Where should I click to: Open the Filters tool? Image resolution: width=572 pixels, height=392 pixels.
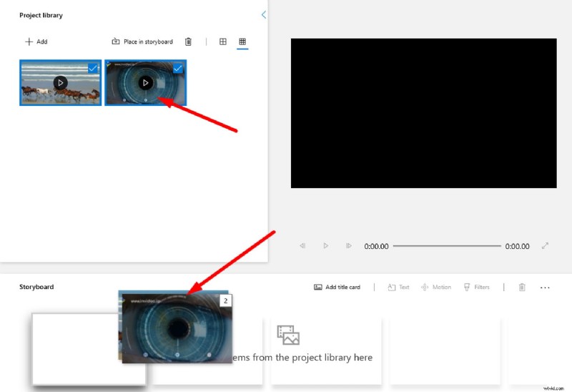476,288
